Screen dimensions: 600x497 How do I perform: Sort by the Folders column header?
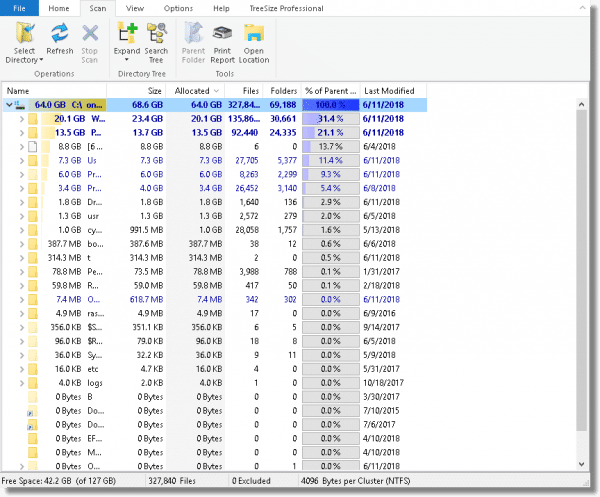(282, 91)
